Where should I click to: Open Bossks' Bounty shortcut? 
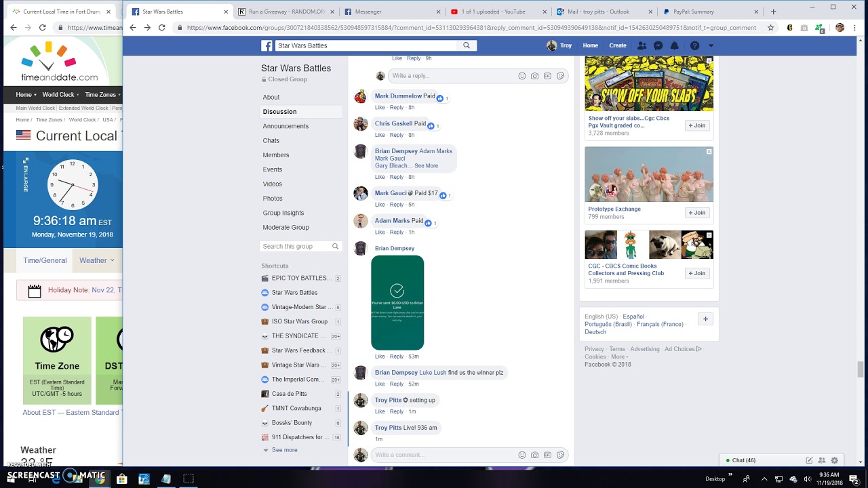pos(292,423)
